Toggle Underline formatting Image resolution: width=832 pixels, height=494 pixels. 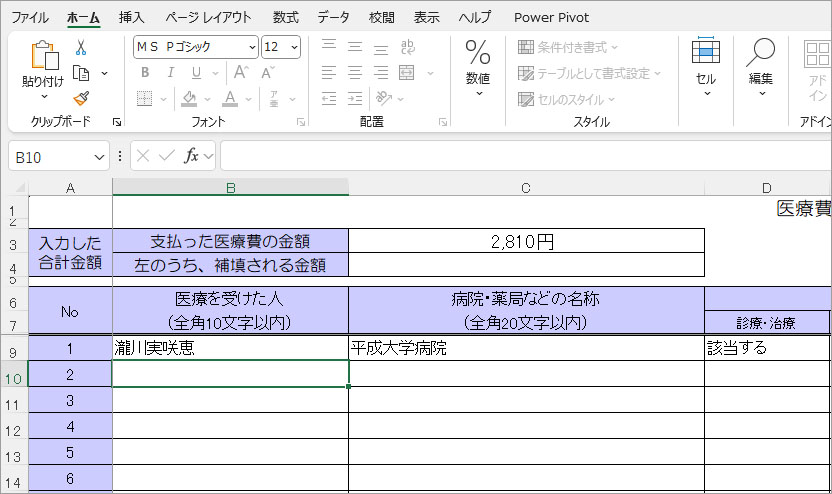(196, 73)
